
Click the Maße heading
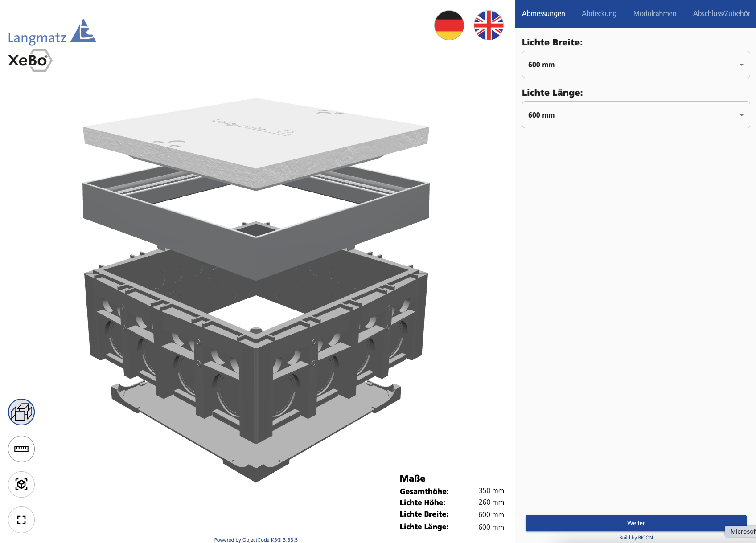412,478
